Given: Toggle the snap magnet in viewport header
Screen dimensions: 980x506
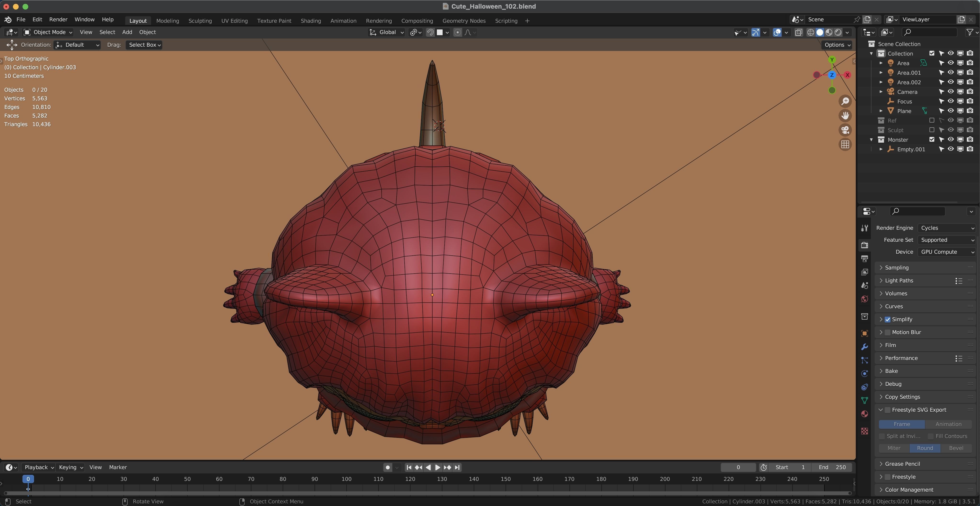Looking at the screenshot, I should click(x=430, y=32).
